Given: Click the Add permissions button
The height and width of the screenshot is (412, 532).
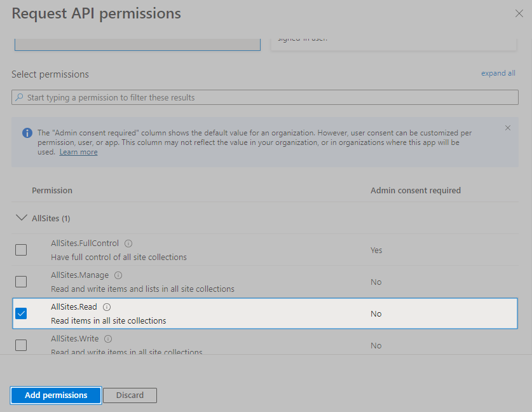Looking at the screenshot, I should tap(56, 395).
